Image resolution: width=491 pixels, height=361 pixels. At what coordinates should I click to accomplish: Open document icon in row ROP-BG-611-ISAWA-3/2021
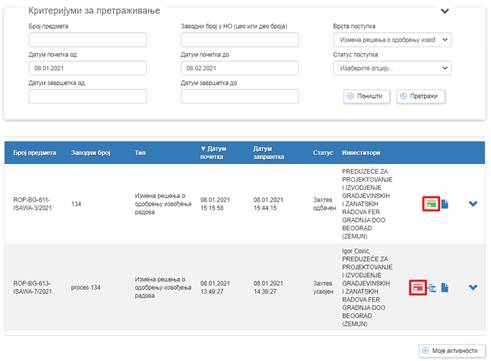(445, 204)
